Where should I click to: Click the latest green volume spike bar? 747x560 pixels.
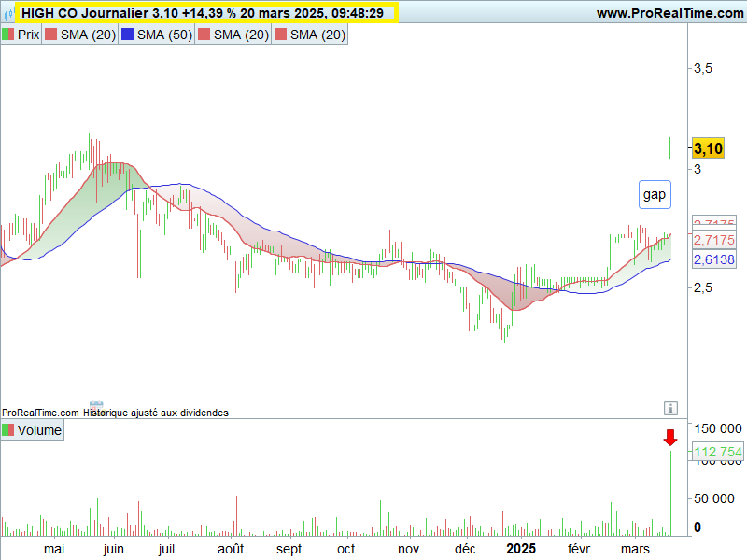(670, 493)
